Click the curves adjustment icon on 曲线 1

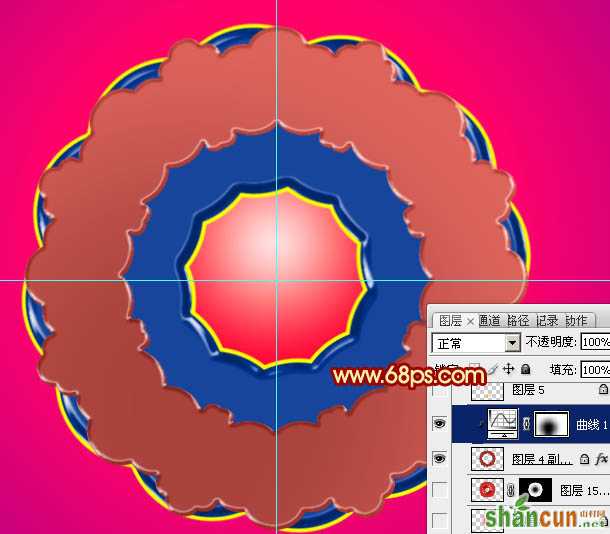503,424
